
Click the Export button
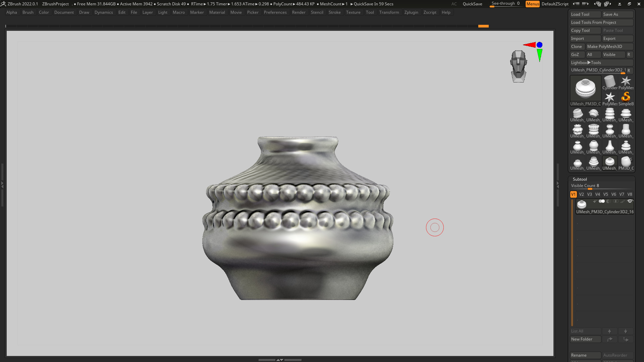pos(618,39)
